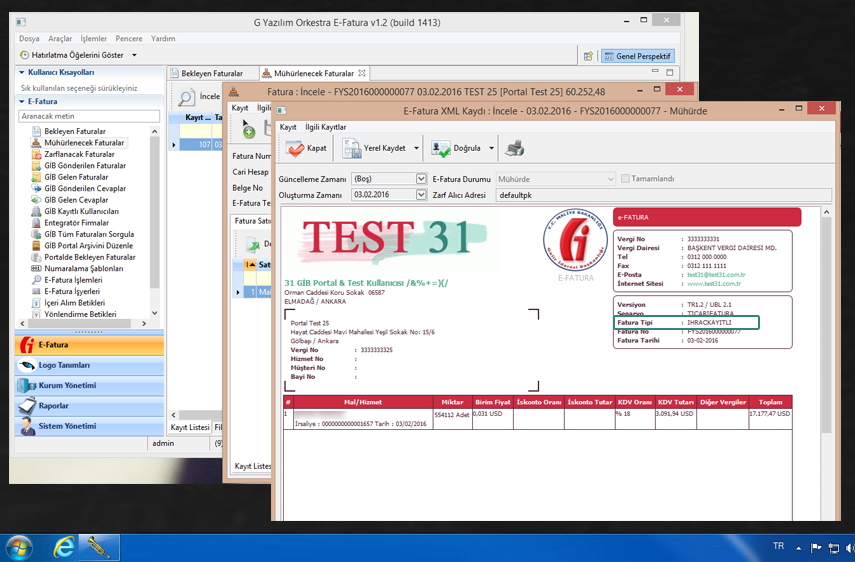Open GİB Portal Arşivini Düzenle item

88,245
